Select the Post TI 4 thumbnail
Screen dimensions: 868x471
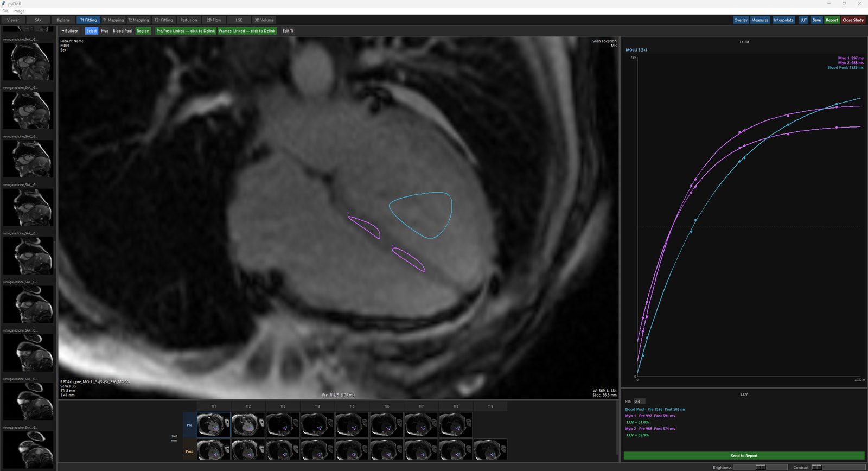coord(317,450)
